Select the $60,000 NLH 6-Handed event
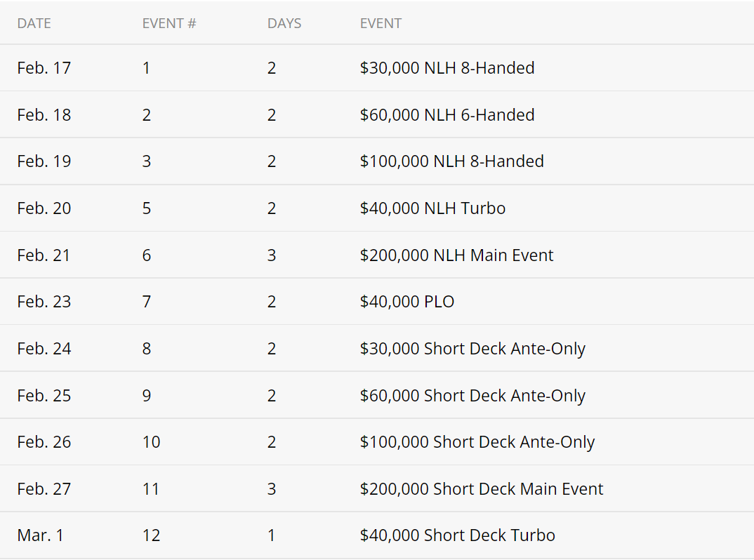 coord(447,115)
